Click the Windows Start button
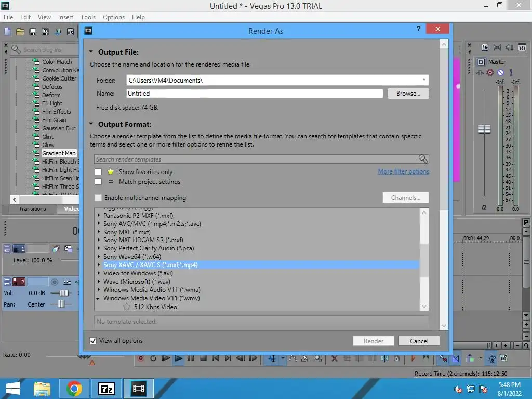532x399 pixels. pos(13,389)
